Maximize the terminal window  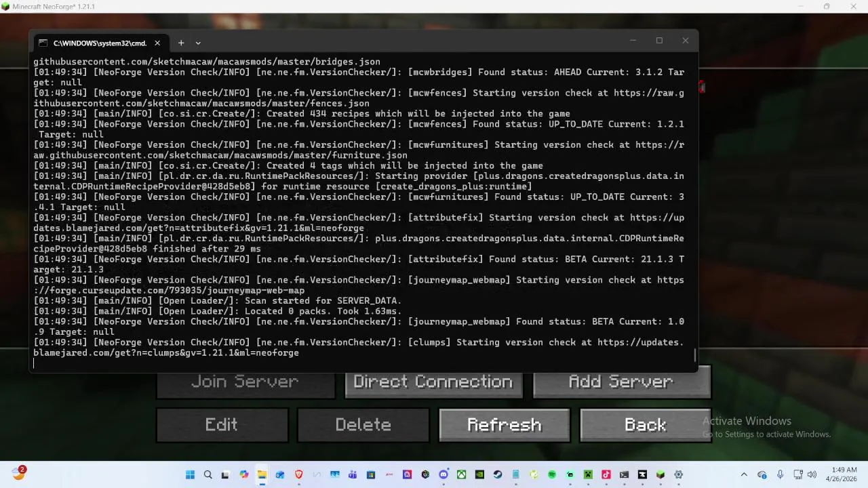(x=659, y=41)
